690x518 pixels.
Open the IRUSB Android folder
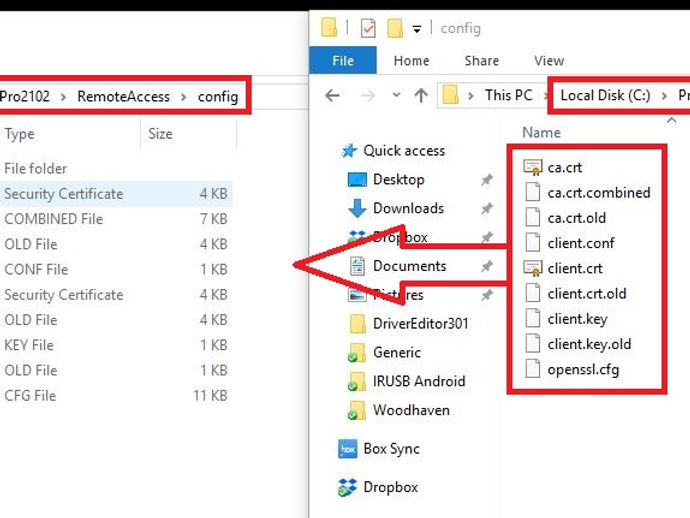click(x=419, y=381)
